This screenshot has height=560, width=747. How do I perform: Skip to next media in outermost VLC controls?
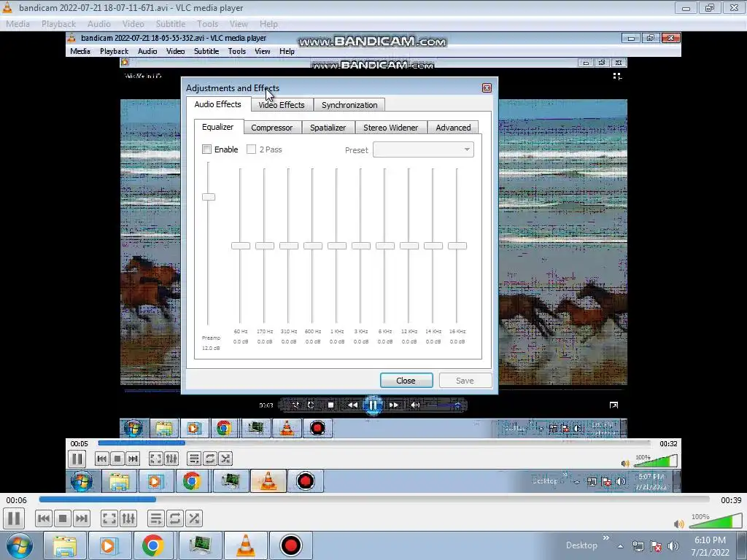coord(82,518)
